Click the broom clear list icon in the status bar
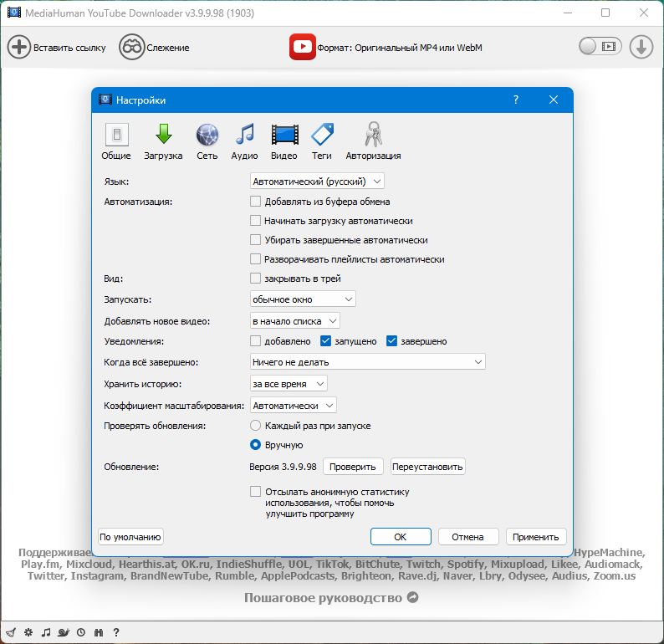 tap(11, 632)
